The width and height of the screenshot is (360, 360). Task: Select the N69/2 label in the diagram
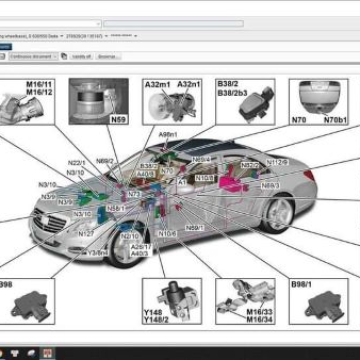click(x=105, y=161)
